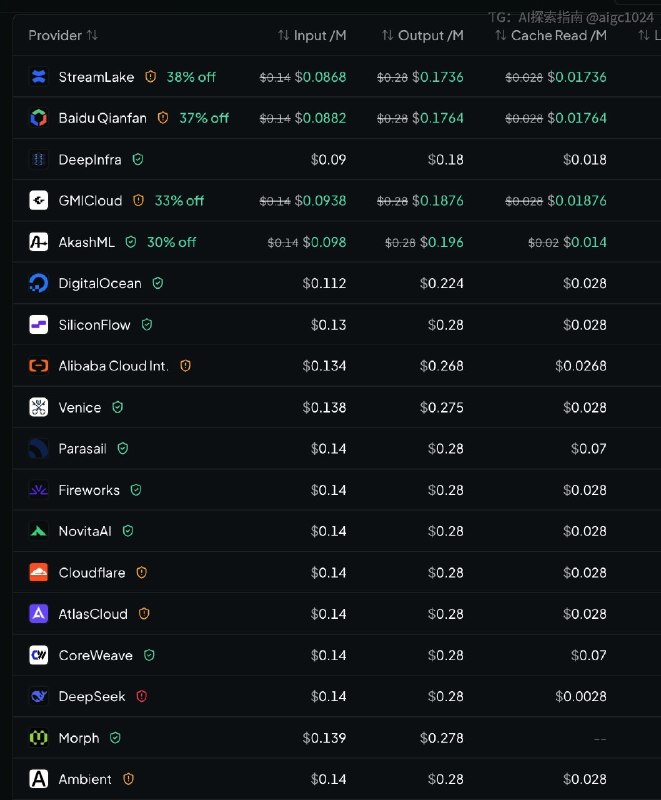The image size is (661, 800).
Task: Click the orange shield beside Alibaba Cloud Int.
Action: tap(185, 365)
